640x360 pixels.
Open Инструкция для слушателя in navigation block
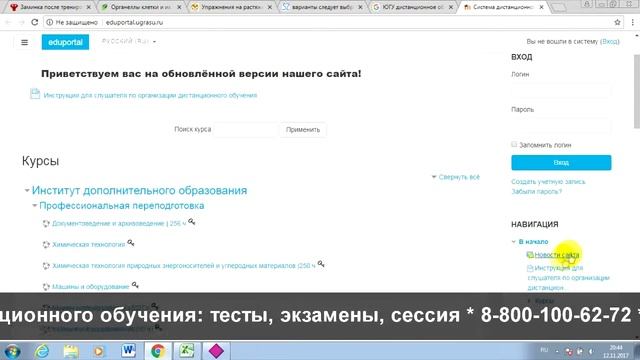pyautogui.click(x=569, y=278)
